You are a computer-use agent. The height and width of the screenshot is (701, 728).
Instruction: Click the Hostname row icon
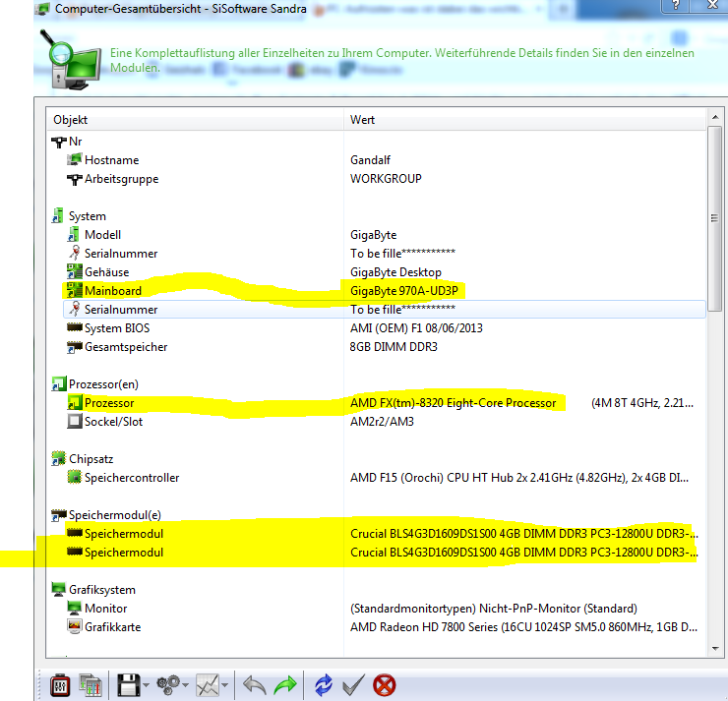coord(75,160)
